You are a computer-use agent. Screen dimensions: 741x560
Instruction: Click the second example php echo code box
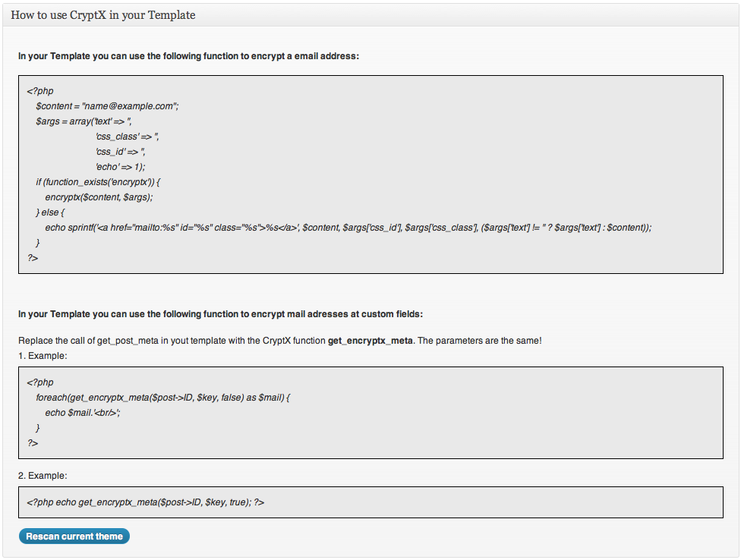click(x=370, y=502)
